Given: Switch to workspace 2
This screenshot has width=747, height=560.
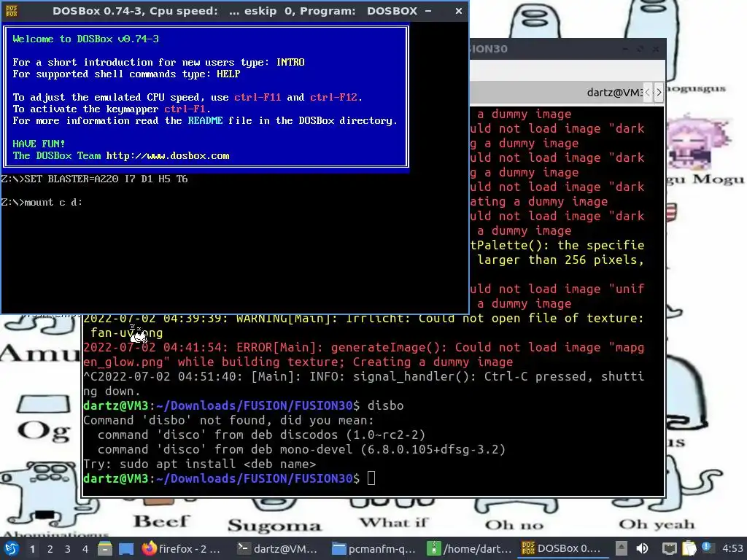Looking at the screenshot, I should pos(50,549).
